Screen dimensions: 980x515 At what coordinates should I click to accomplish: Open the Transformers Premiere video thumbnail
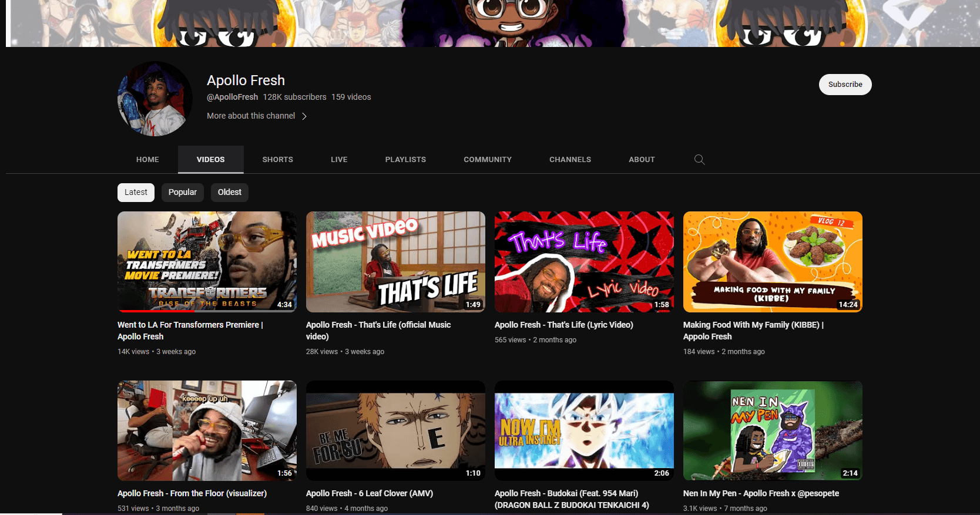point(207,262)
